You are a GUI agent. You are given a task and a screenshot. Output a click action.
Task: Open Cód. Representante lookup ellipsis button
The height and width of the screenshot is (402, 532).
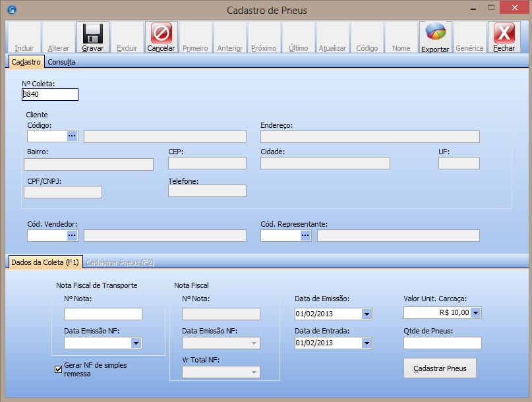(305, 235)
